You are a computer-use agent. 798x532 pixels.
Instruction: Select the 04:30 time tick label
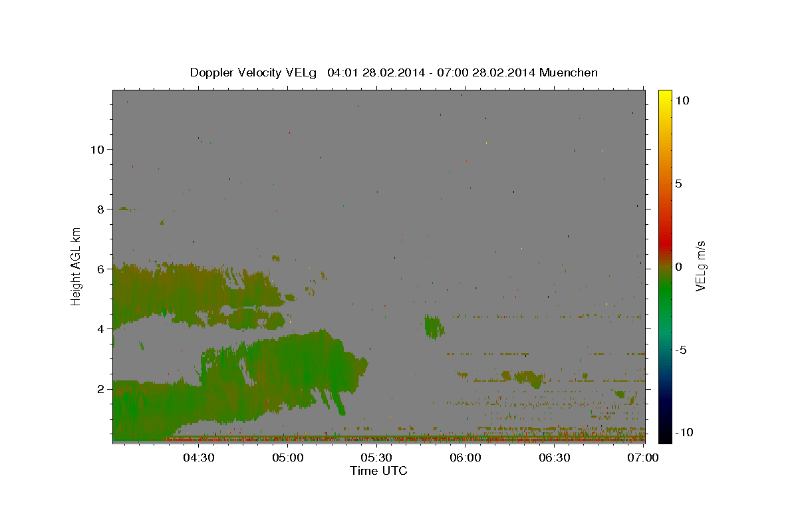[x=199, y=458]
